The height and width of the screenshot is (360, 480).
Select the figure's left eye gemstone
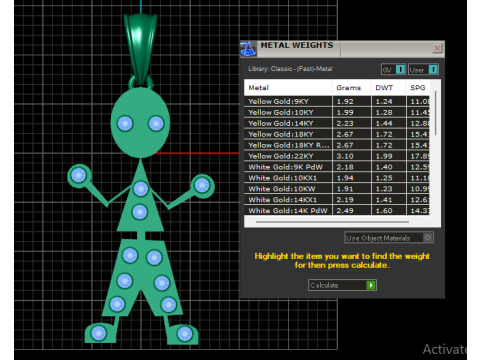(x=125, y=124)
